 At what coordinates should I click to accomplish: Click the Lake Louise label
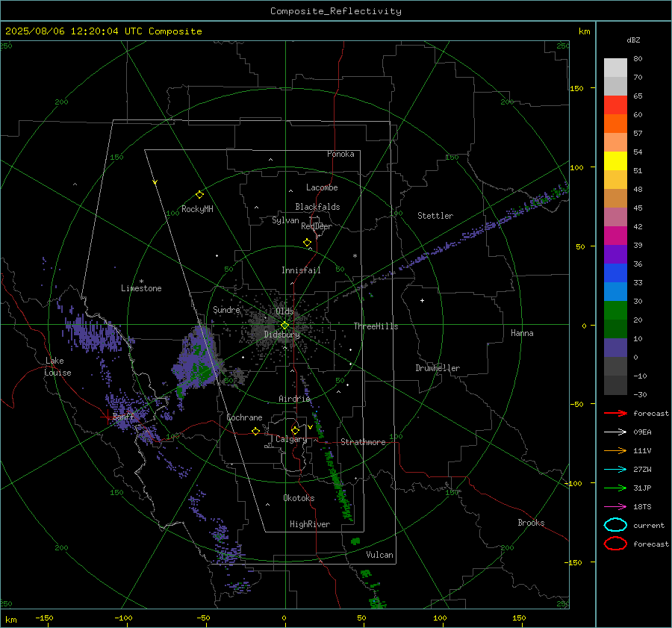point(57,367)
